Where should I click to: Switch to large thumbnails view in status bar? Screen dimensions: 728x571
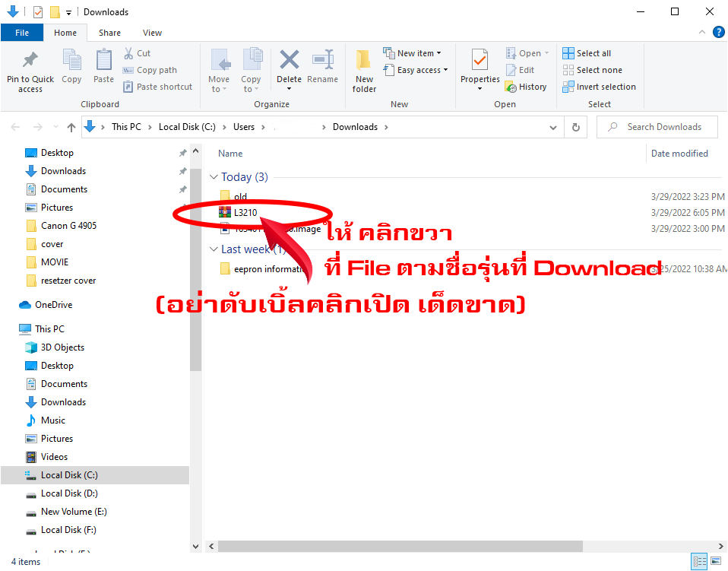click(715, 562)
